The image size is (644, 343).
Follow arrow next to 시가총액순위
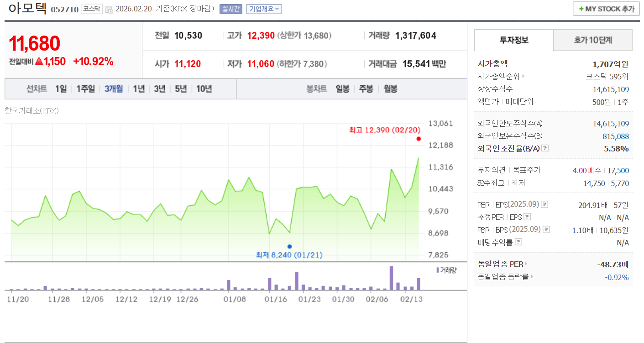[x=523, y=77]
